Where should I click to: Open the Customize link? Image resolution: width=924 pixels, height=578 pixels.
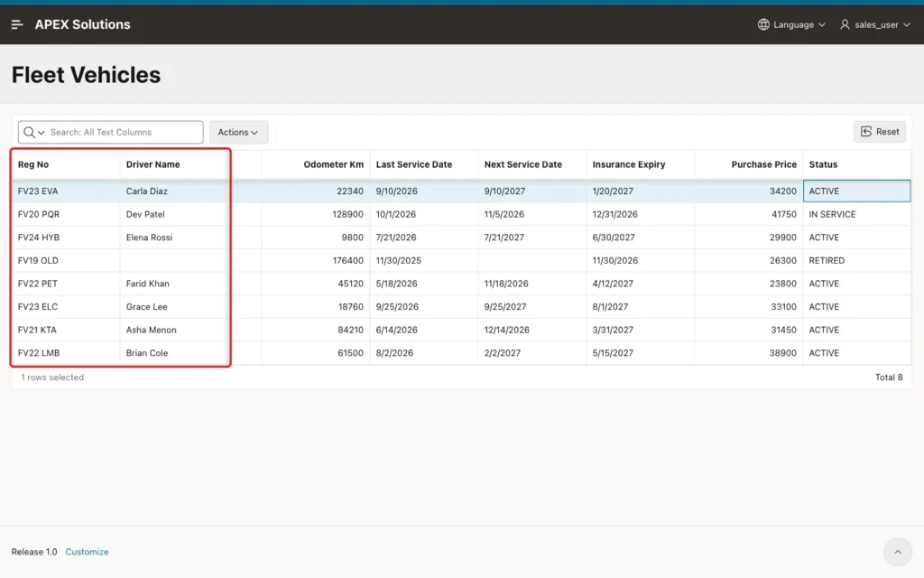click(87, 552)
